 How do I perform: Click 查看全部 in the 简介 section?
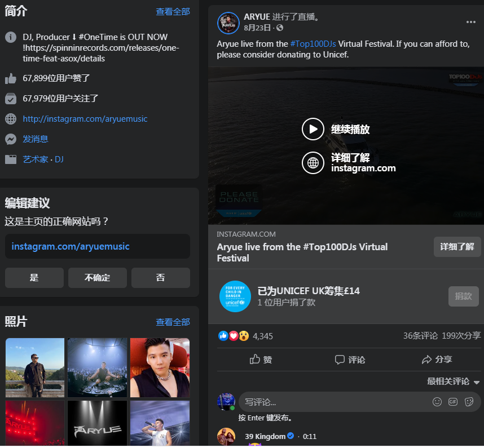click(x=173, y=12)
